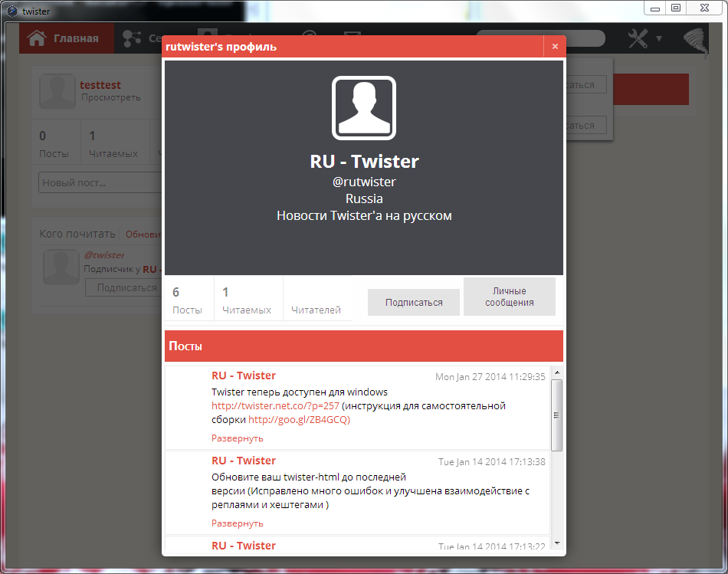Viewport: 728px width, 574px height.
Task: Click the network icon in the top bar
Action: click(x=132, y=38)
